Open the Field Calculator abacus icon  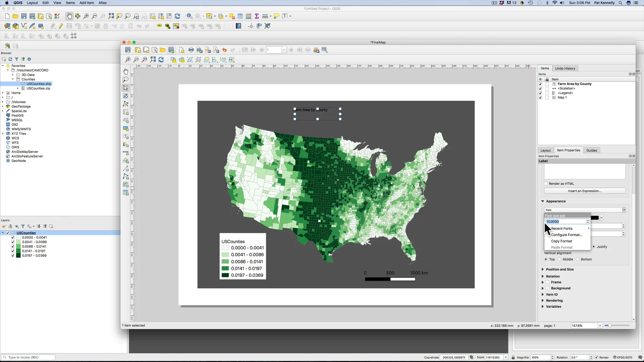point(249,16)
